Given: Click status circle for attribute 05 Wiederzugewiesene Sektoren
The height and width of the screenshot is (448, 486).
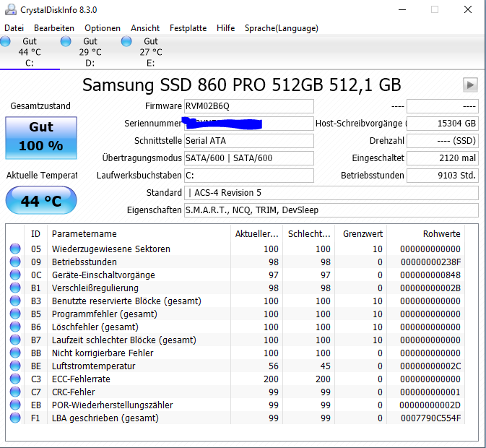Looking at the screenshot, I should click(15, 249).
